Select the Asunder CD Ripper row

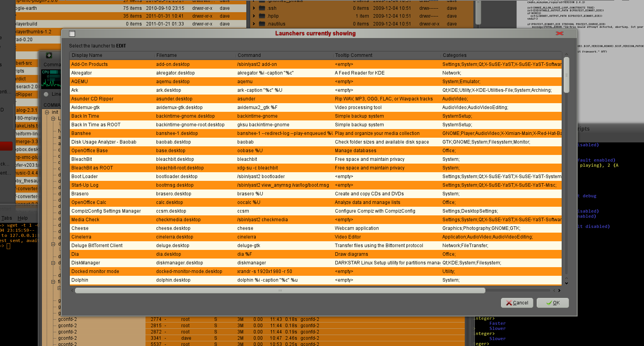316,99
